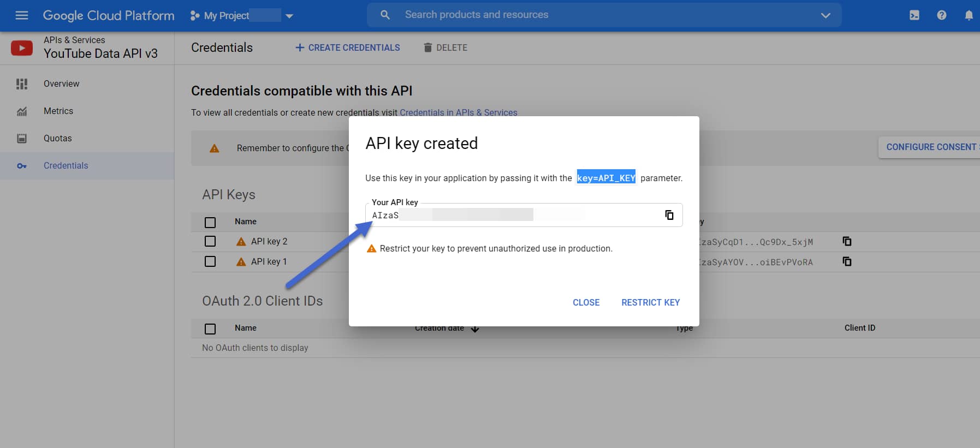Image resolution: width=980 pixels, height=448 pixels.
Task: Click 'No OAuth clients to display' text
Action: click(x=255, y=348)
